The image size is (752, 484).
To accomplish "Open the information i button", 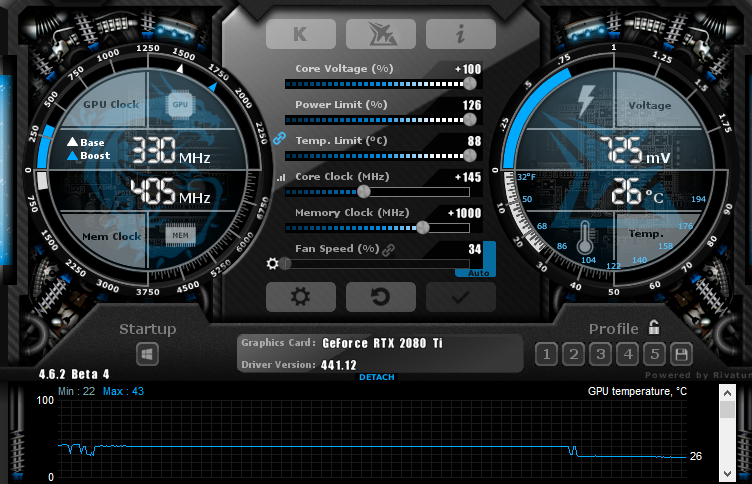I will (x=460, y=34).
